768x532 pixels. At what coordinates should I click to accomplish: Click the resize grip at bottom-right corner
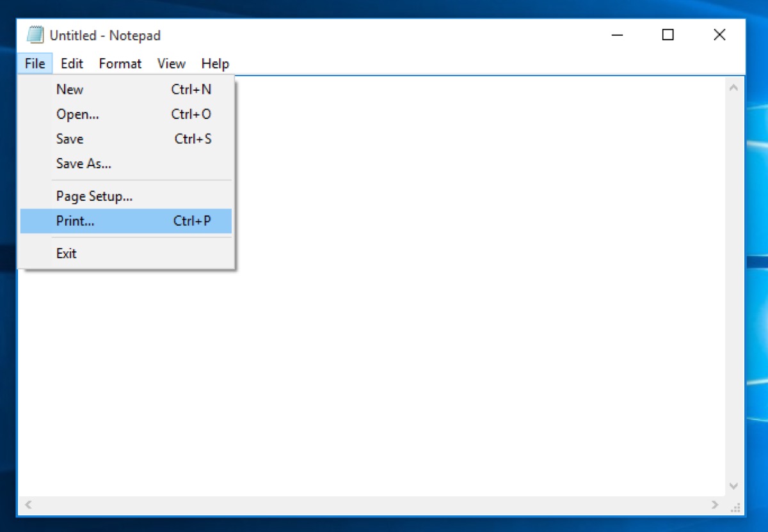pos(736,506)
